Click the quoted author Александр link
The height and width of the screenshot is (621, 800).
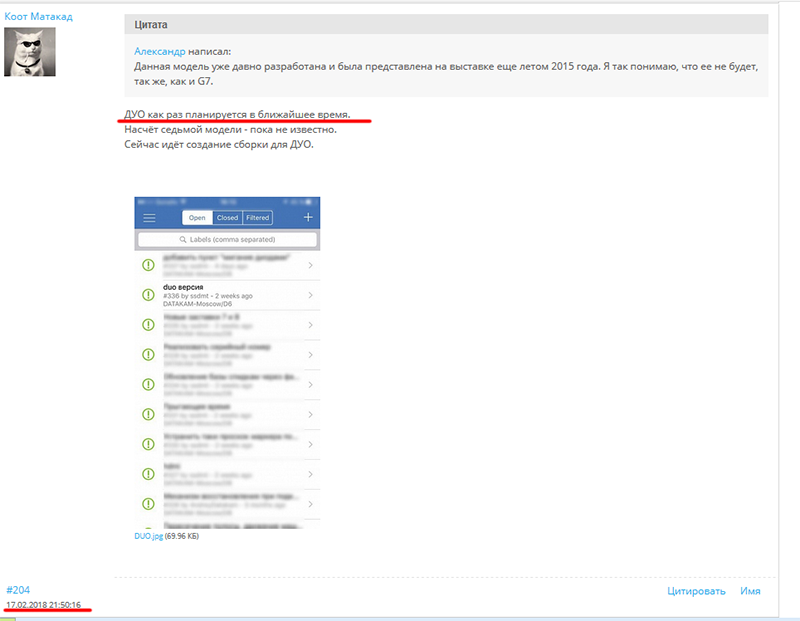159,50
